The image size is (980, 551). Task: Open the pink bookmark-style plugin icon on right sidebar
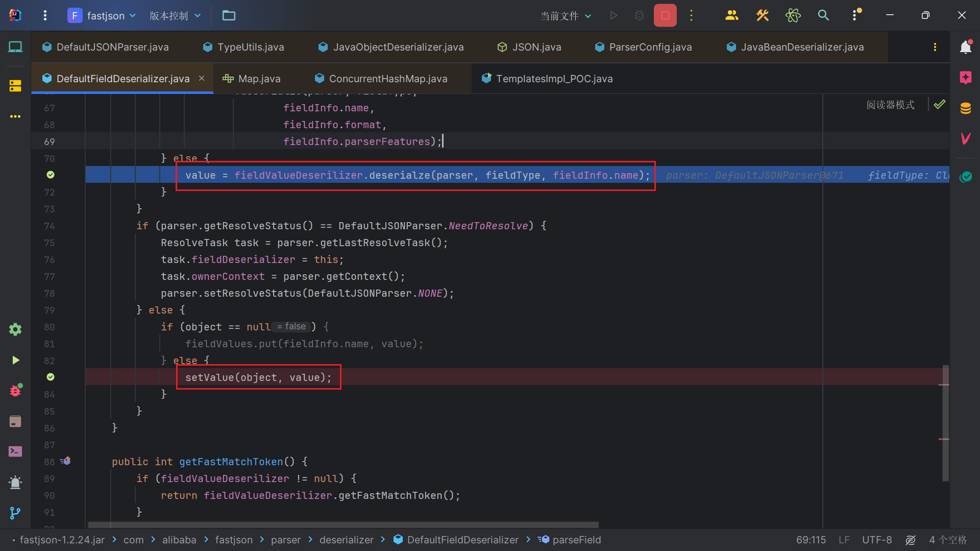pos(966,78)
